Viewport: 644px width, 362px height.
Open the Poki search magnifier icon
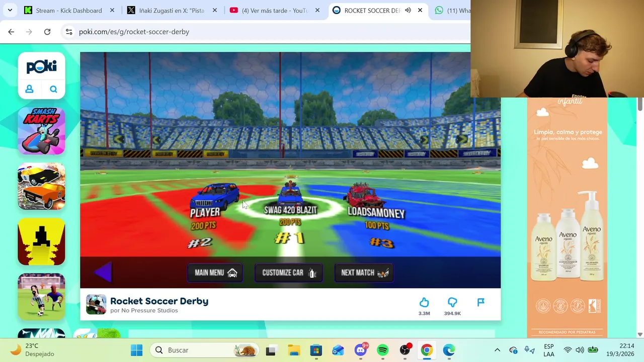pyautogui.click(x=53, y=89)
